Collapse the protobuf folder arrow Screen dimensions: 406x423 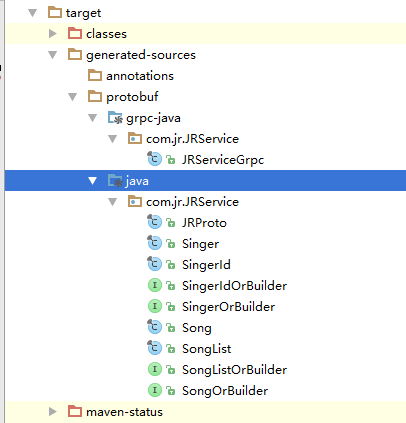click(x=73, y=97)
